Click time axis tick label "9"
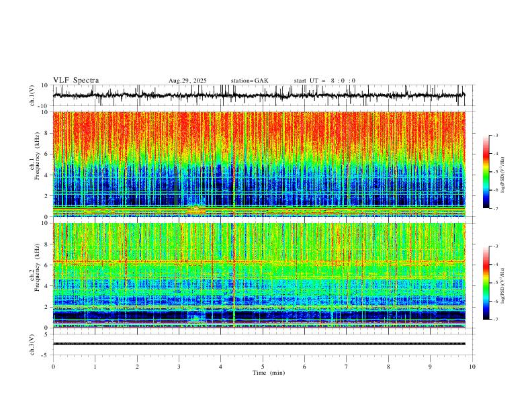The width and height of the screenshot is (532, 411). tap(430, 367)
